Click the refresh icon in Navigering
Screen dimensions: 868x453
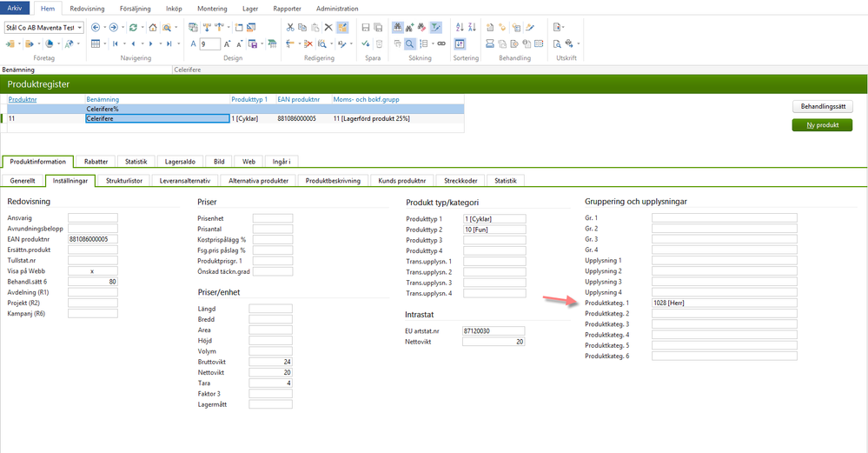click(134, 27)
